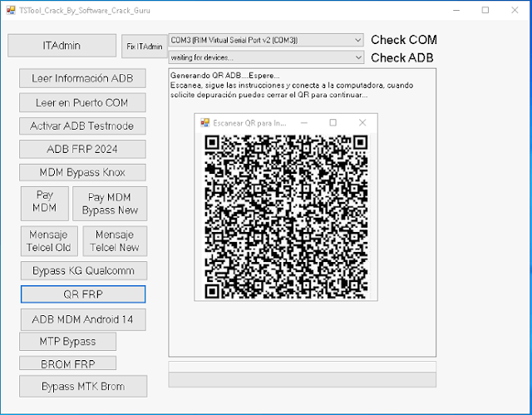Screen dimensions: 532x415
Task: Click Leer en Puerto COM button
Action: pos(82,102)
